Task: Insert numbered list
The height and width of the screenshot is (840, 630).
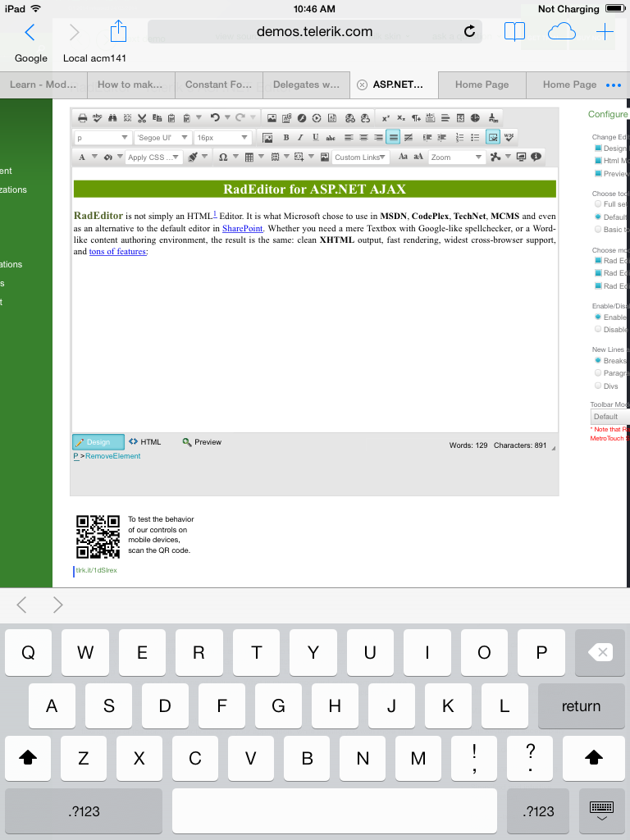Action: (459, 138)
